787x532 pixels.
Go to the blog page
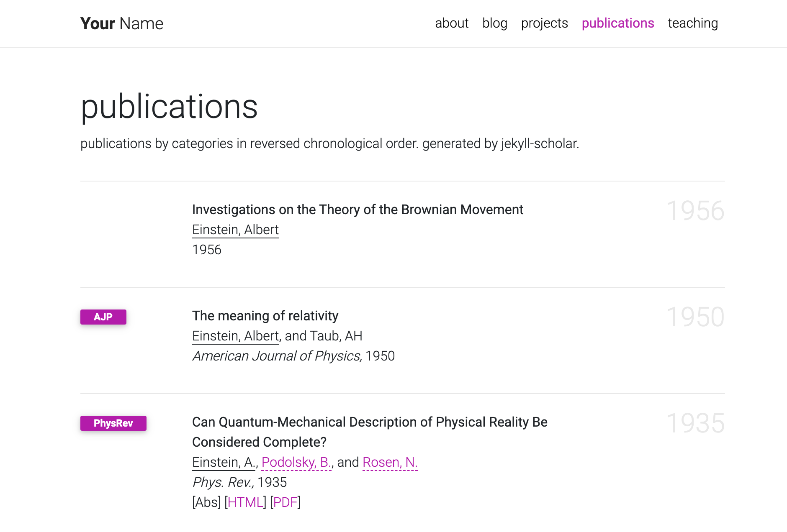pos(494,23)
